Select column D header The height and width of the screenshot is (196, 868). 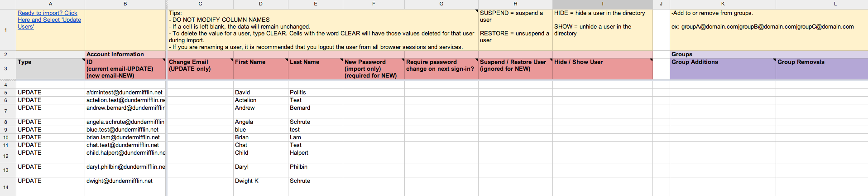tap(261, 4)
